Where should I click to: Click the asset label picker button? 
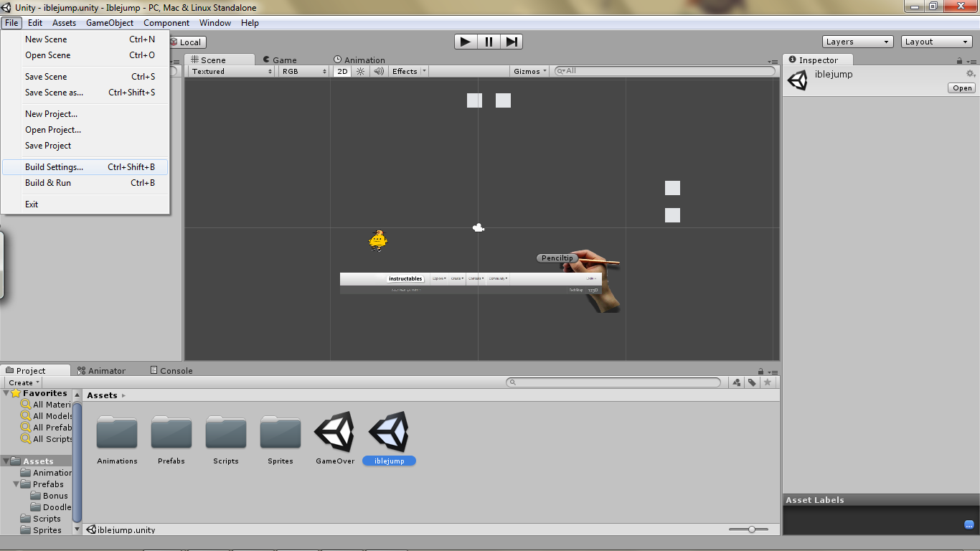click(969, 524)
